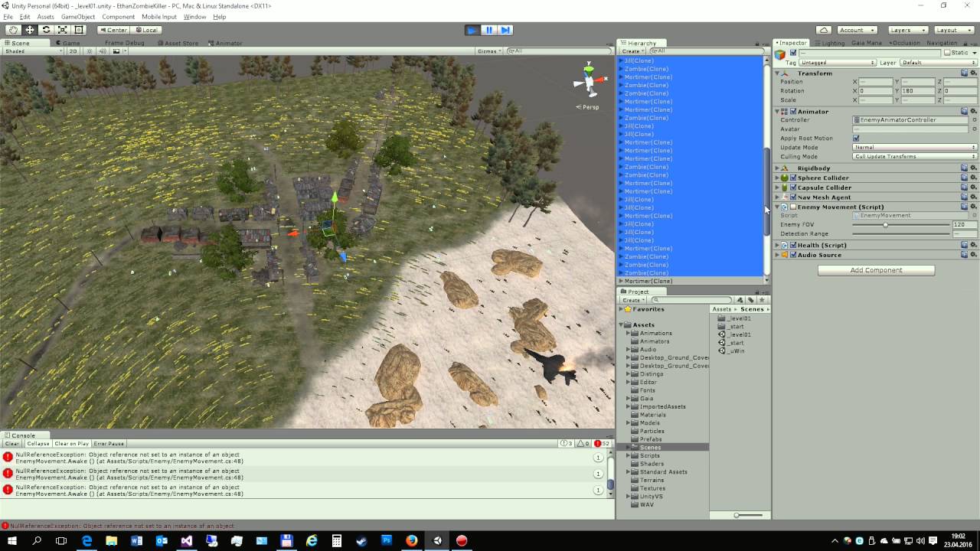This screenshot has height=551, width=980.
Task: Toggle the GameObject active checkbox
Action: (x=793, y=54)
